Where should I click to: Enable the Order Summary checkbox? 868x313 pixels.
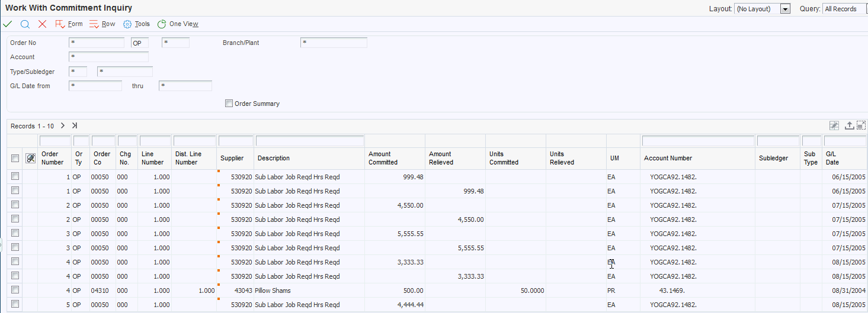click(229, 104)
